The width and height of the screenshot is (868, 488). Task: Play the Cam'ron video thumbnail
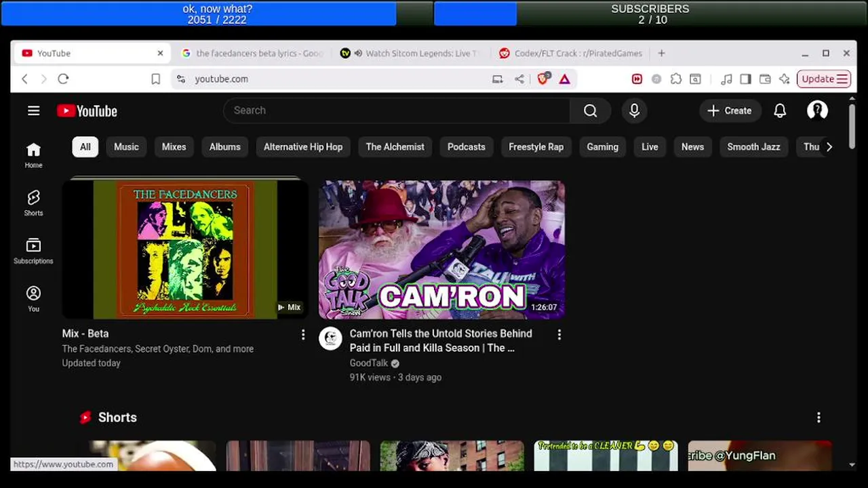click(442, 249)
